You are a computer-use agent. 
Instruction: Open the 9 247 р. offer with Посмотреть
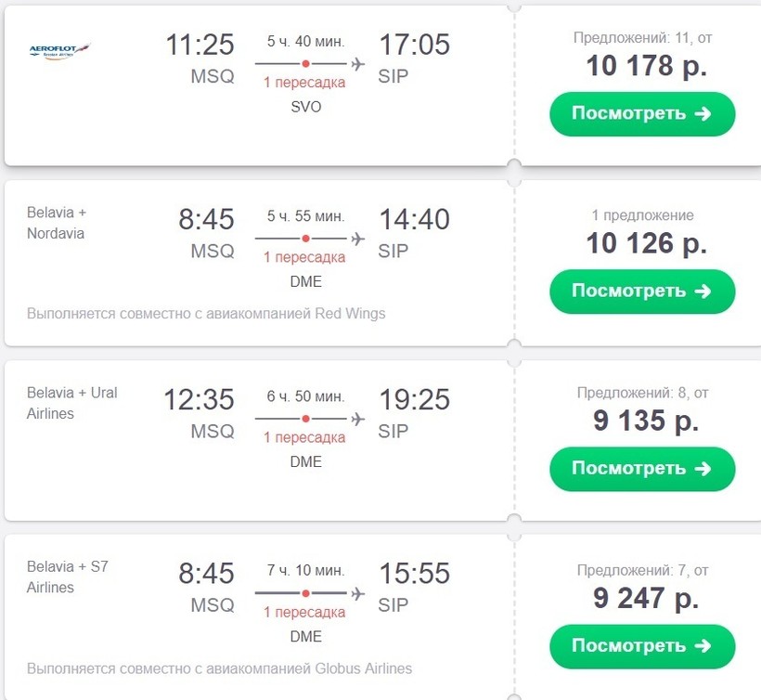point(642,646)
